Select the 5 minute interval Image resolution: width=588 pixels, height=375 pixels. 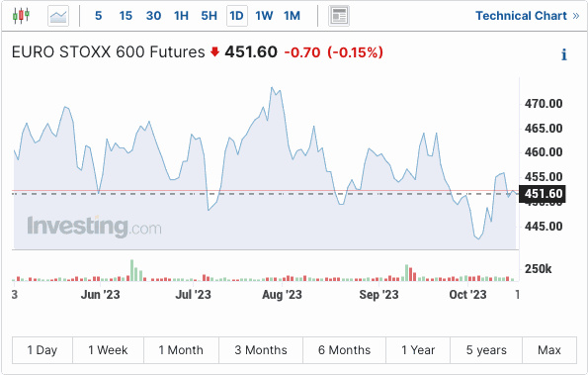point(98,16)
